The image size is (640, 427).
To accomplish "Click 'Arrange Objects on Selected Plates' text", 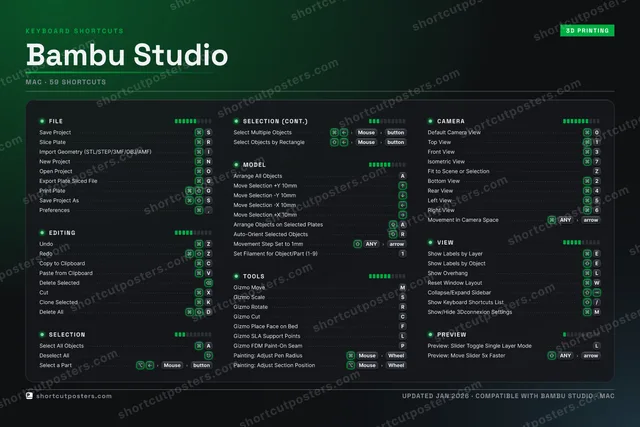I will (278, 225).
